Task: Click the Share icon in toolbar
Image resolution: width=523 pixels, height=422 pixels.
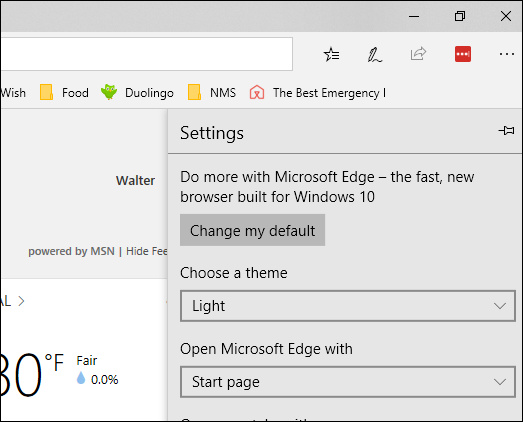Action: point(418,54)
